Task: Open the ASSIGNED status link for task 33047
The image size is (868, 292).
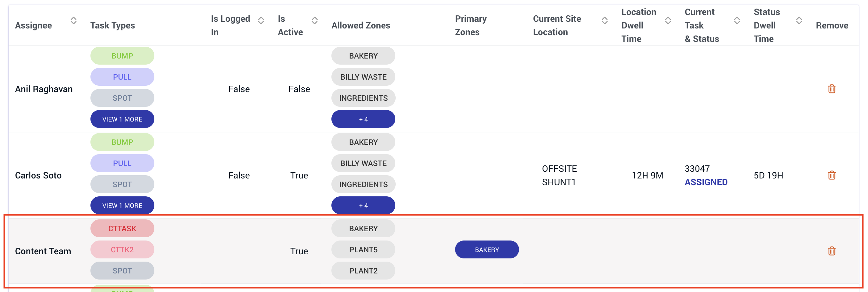Action: 706,182
